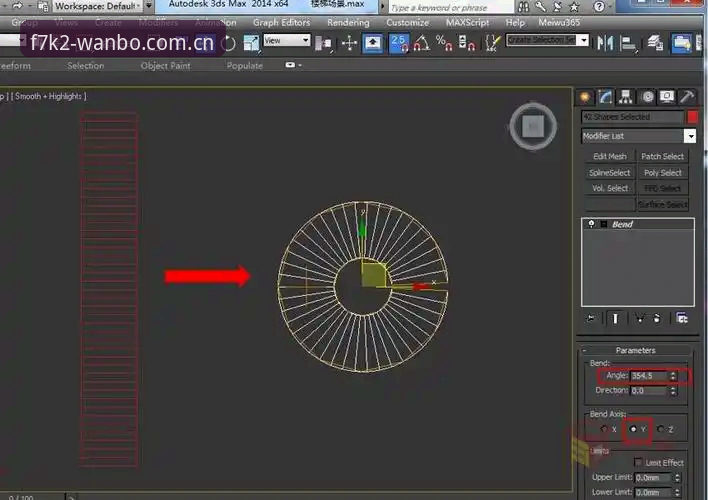
Task: Click the Upper Limit spinner arrows
Action: click(x=677, y=477)
